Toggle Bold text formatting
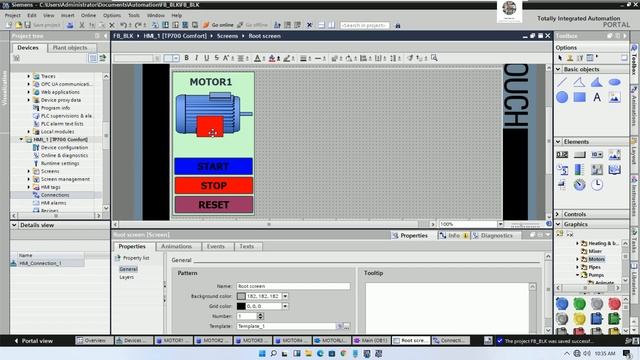The image size is (640, 360). 187,58
